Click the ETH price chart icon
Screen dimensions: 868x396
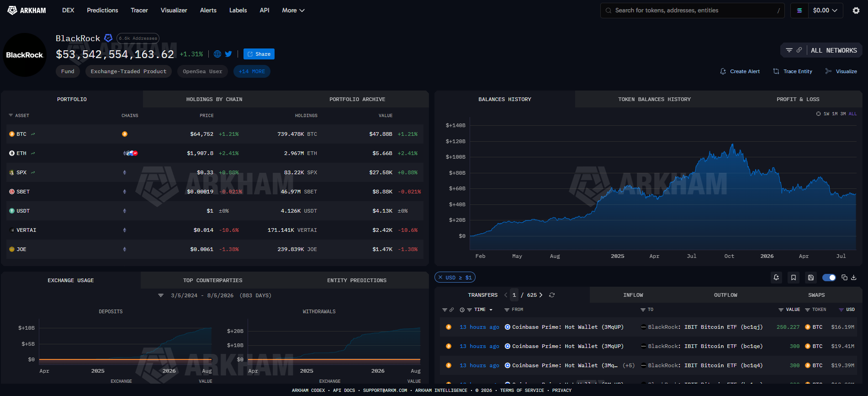[x=33, y=153]
